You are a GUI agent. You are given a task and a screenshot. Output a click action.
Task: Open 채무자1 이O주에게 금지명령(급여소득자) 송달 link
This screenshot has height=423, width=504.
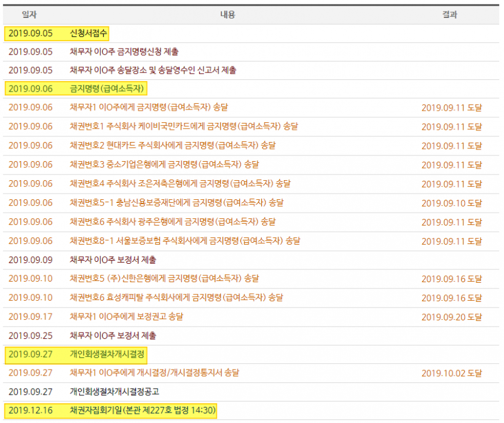pyautogui.click(x=149, y=108)
